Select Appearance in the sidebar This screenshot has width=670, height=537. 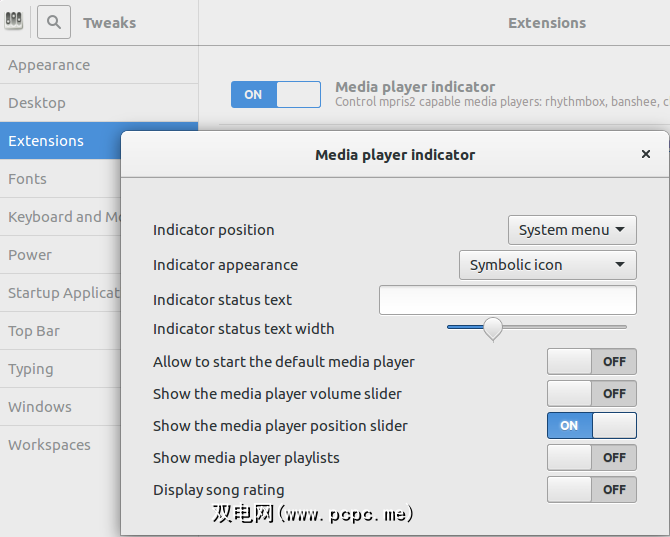pos(49,65)
